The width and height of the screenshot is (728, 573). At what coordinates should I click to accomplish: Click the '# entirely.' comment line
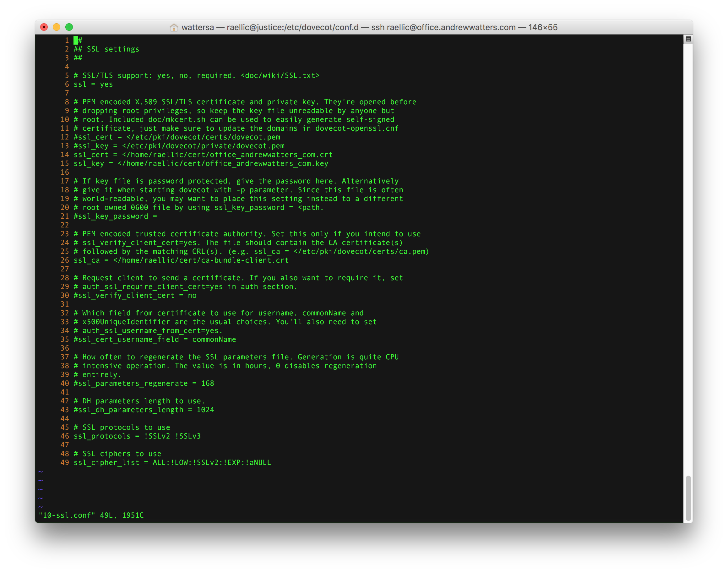click(x=98, y=375)
